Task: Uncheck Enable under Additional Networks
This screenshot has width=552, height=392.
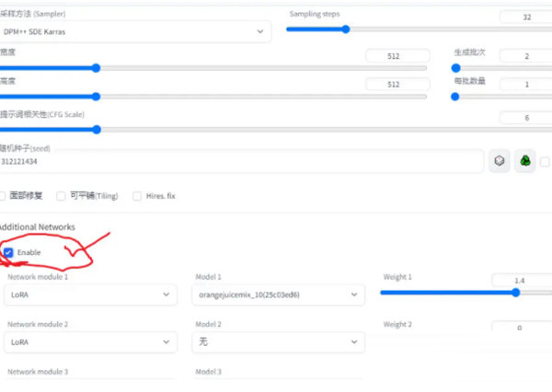Action: (x=9, y=252)
